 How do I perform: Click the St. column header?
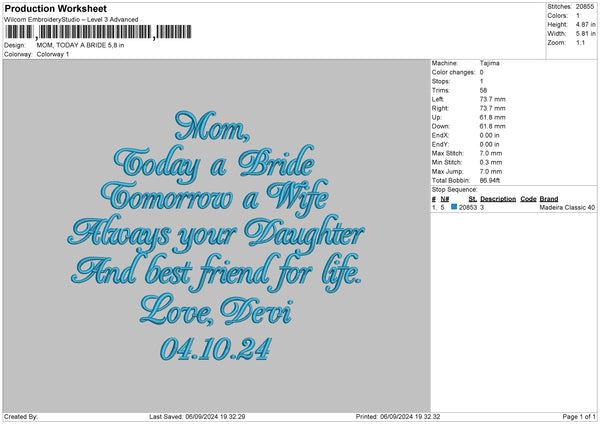pyautogui.click(x=473, y=199)
